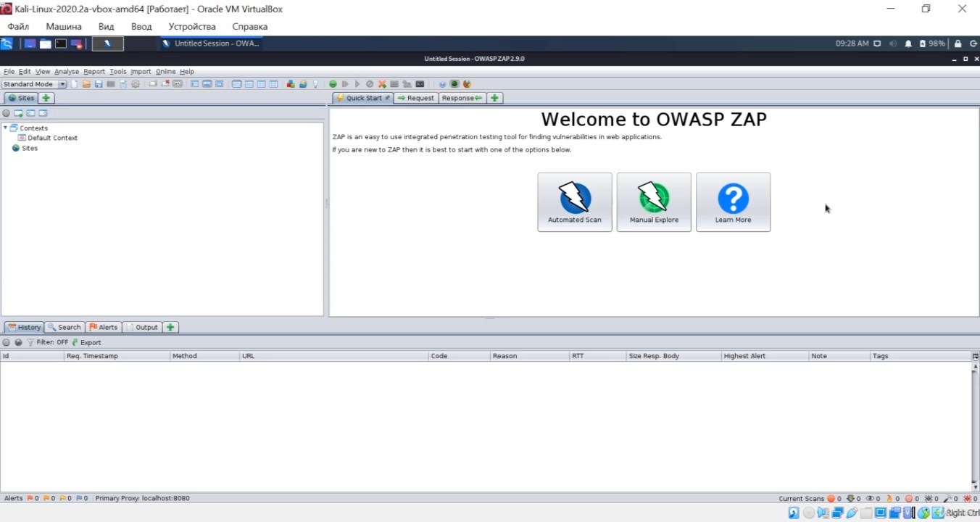
Task: Select the Sites tab
Action: coord(20,98)
